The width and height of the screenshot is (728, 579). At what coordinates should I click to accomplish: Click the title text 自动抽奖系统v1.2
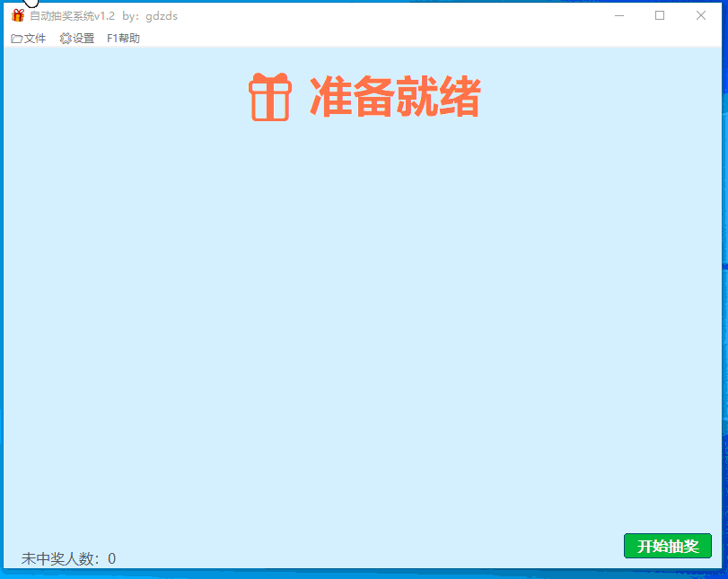pos(72,15)
